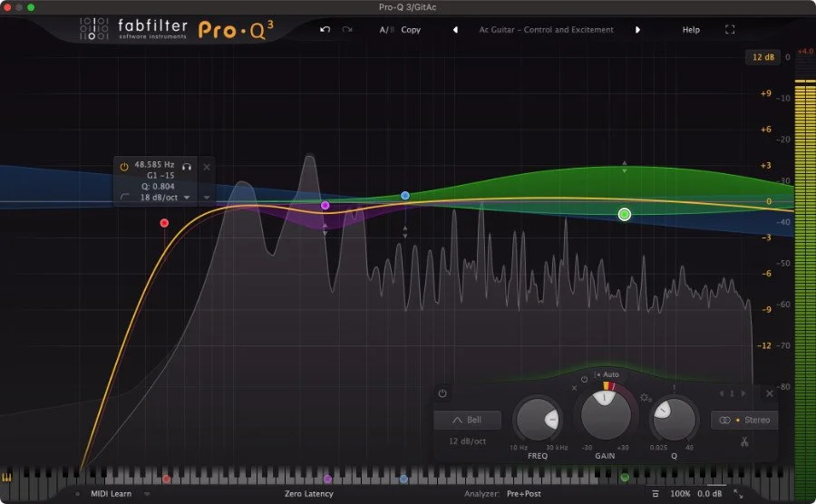
Task: Select next band with right arrow
Action: (x=743, y=393)
